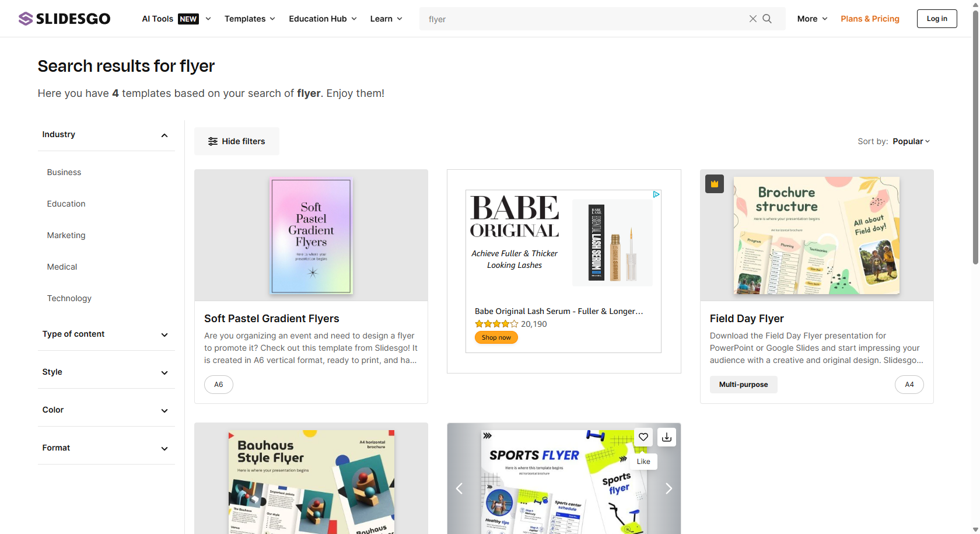
Task: Filter by Education industry
Action: pyautogui.click(x=66, y=204)
